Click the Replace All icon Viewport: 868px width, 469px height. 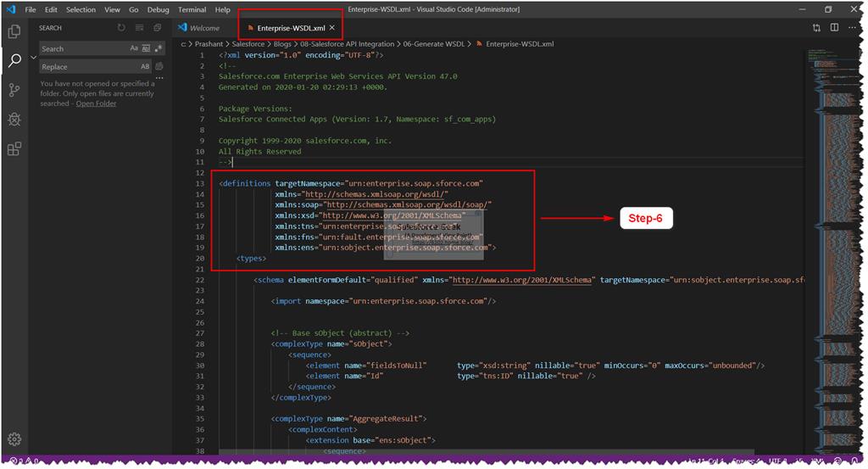coord(159,66)
